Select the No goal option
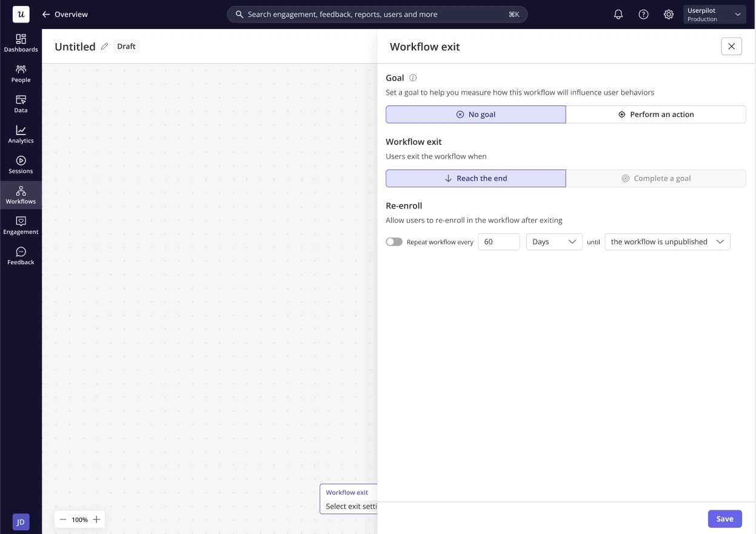Image resolution: width=756 pixels, height=534 pixels. click(476, 115)
